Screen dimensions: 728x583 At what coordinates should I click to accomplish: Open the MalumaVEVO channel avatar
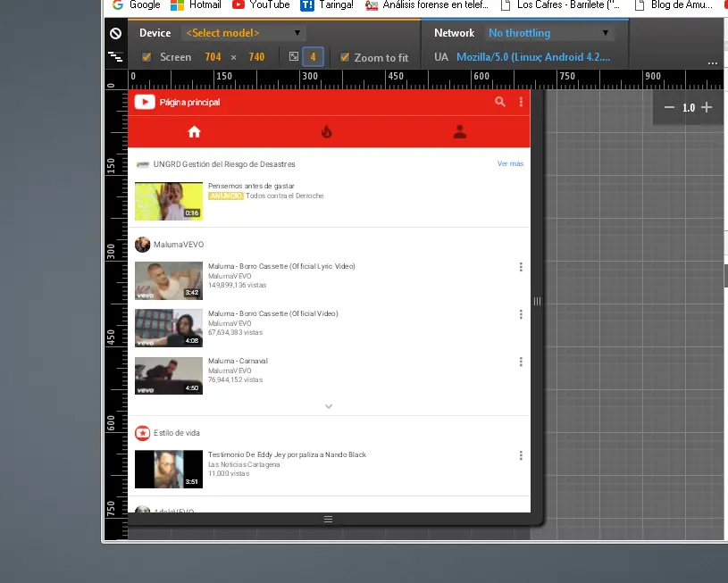pyautogui.click(x=143, y=245)
